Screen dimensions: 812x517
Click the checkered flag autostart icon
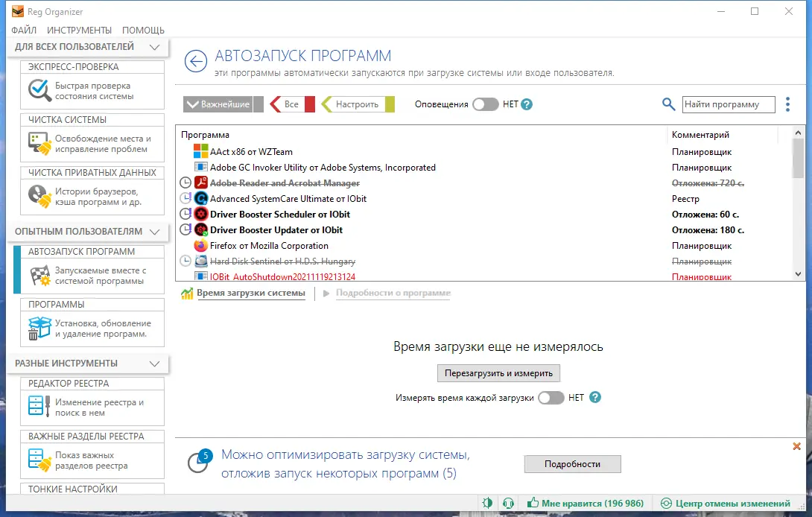click(40, 275)
